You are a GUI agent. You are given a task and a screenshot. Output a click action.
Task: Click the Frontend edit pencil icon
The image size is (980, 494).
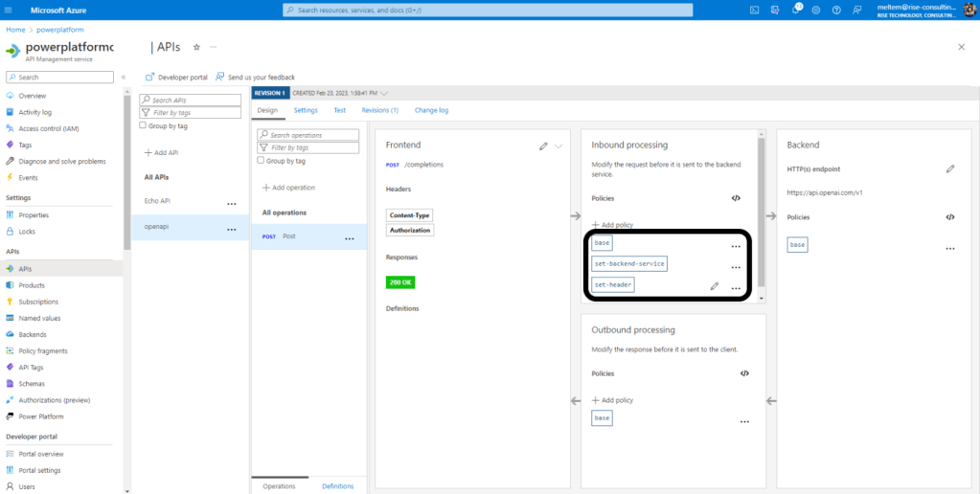[x=543, y=146]
